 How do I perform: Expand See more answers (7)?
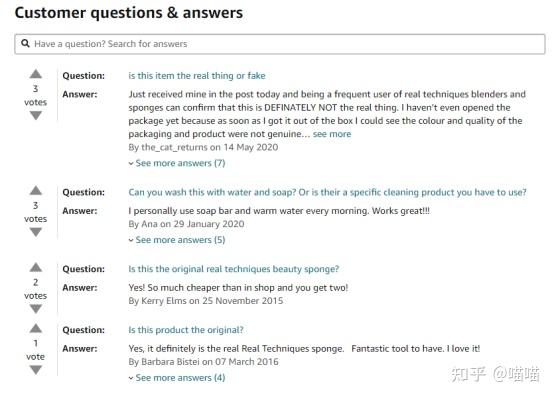[177, 163]
